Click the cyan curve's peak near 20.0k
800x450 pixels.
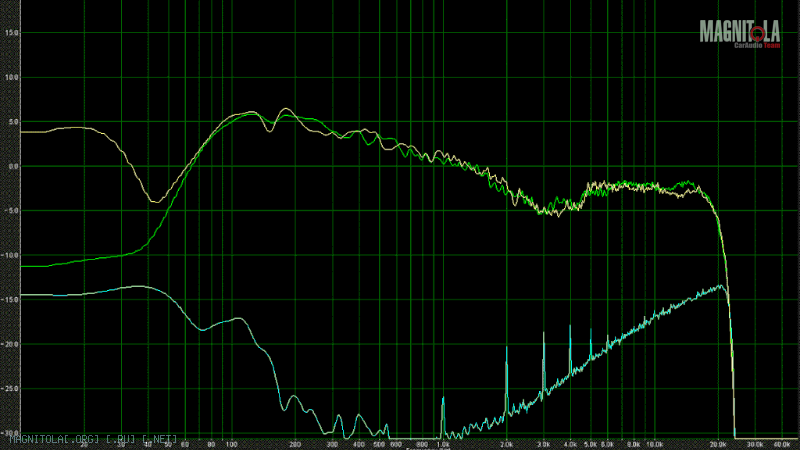[x=720, y=286]
